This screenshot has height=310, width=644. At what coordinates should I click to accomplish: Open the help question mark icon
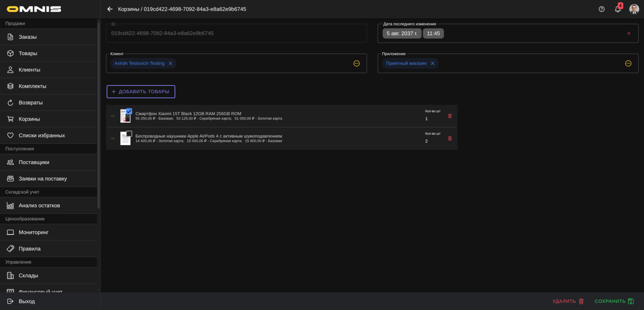(x=602, y=9)
